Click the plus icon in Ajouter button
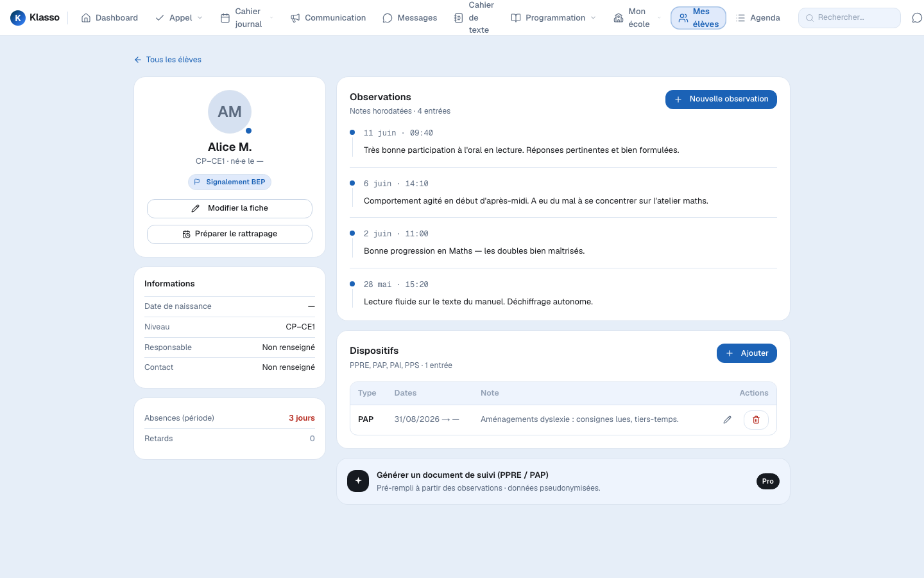Viewport: 924px width, 578px height. [730, 353]
